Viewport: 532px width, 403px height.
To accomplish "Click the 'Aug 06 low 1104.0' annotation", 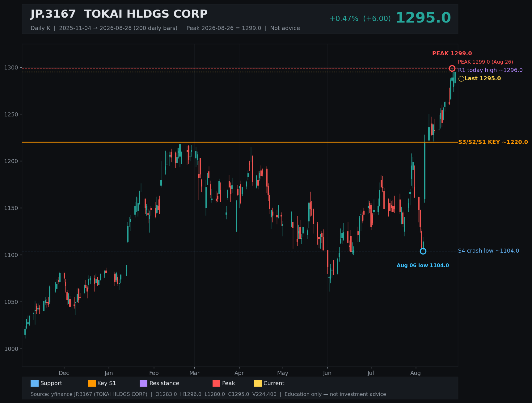I will [423, 266].
